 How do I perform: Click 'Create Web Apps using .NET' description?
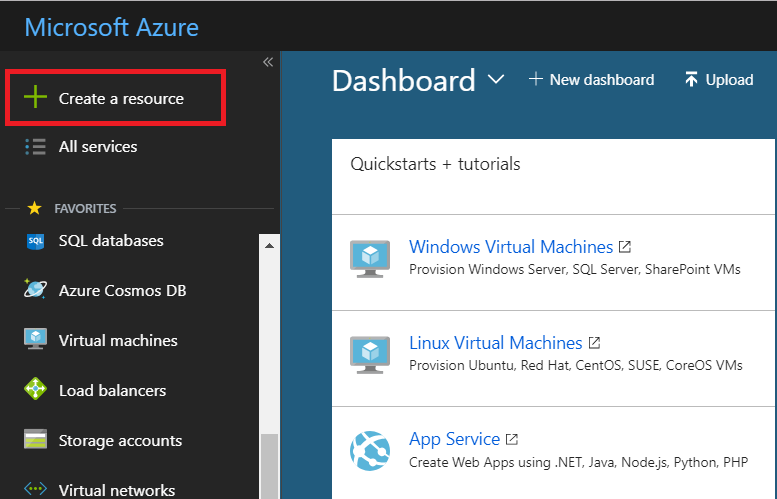pos(578,462)
